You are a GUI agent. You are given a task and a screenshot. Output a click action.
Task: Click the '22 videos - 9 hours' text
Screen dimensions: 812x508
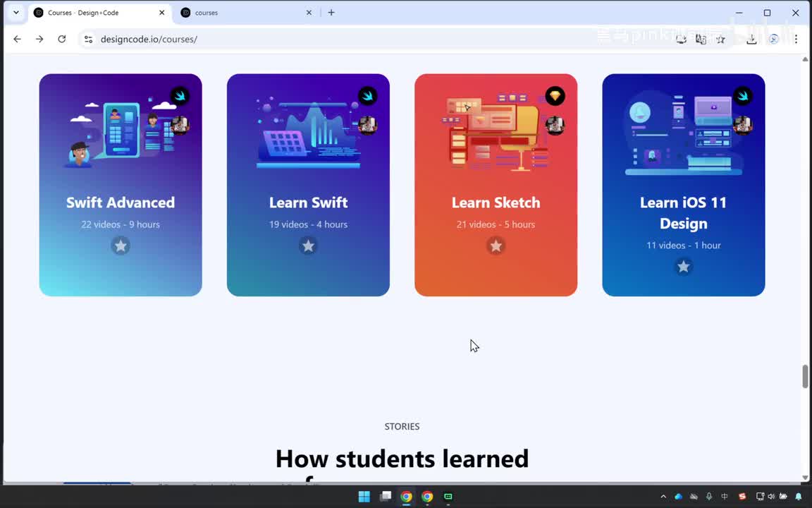[x=121, y=224]
